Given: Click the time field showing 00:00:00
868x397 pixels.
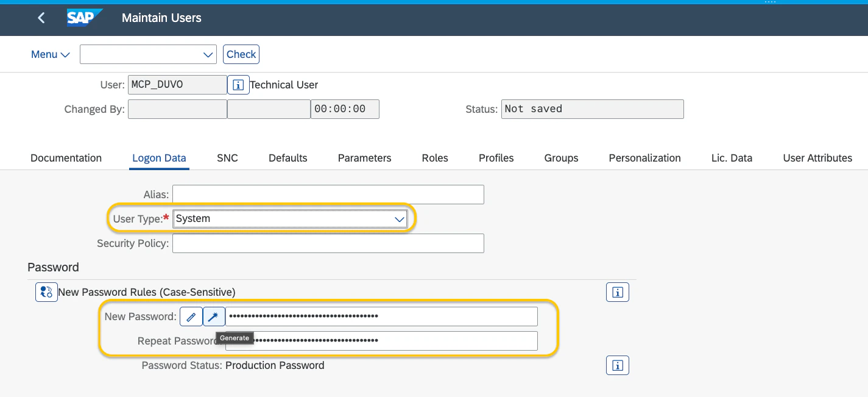Looking at the screenshot, I should pyautogui.click(x=345, y=109).
